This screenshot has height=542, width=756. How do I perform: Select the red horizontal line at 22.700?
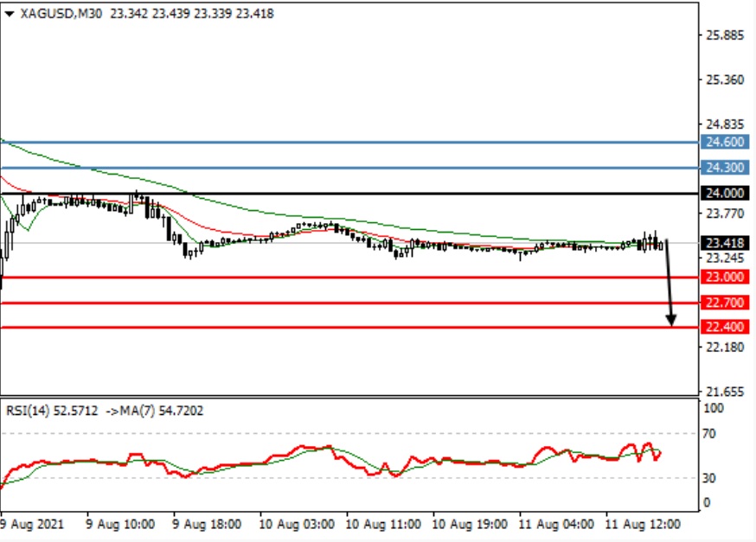(349, 303)
